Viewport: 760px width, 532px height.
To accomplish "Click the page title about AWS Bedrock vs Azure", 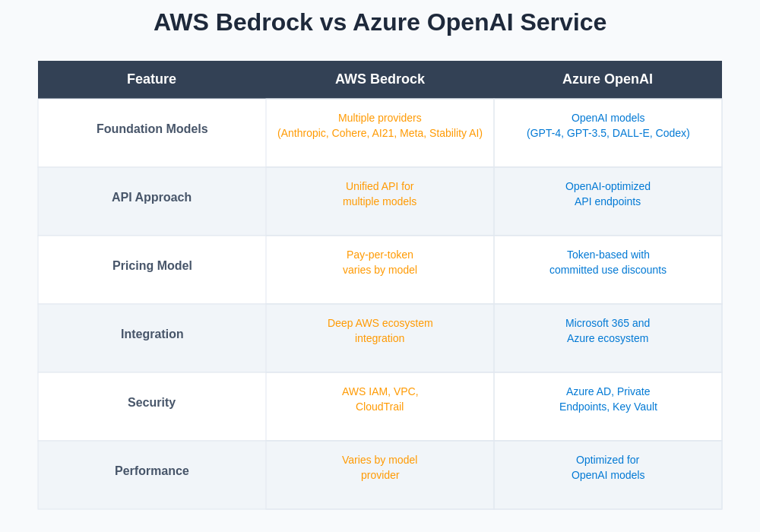I will [380, 23].
